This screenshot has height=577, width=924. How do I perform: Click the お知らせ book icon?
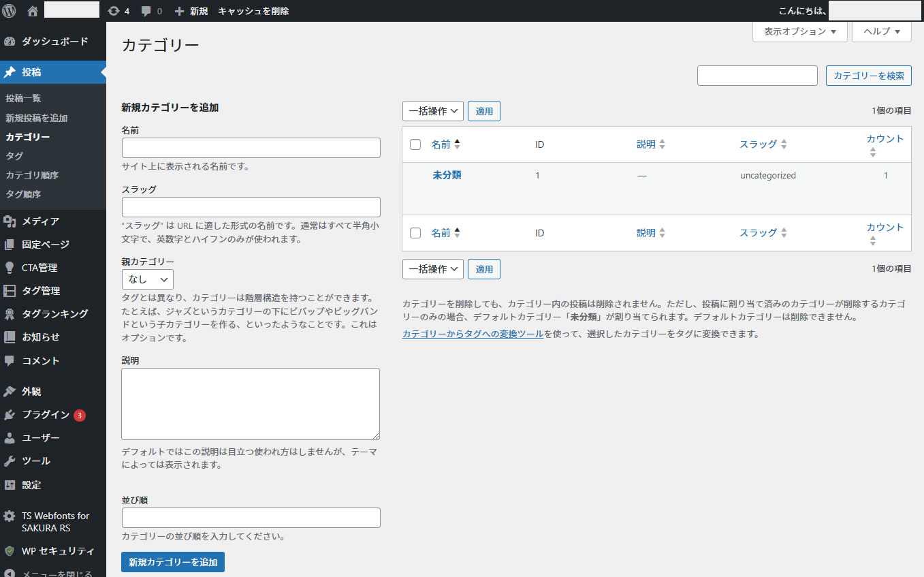click(10, 337)
